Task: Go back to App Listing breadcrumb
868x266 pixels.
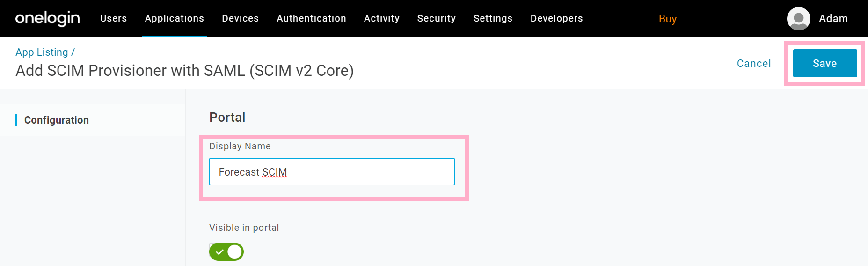Action: [42, 52]
